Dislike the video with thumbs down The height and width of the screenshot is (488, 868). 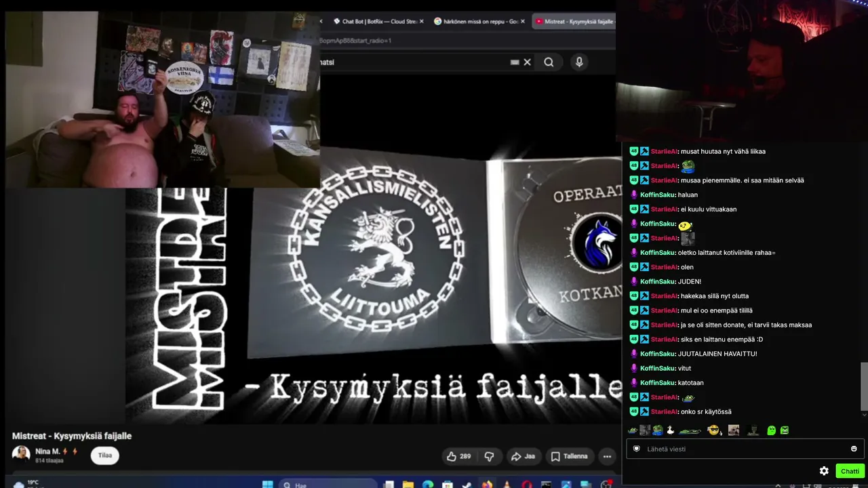click(x=489, y=456)
